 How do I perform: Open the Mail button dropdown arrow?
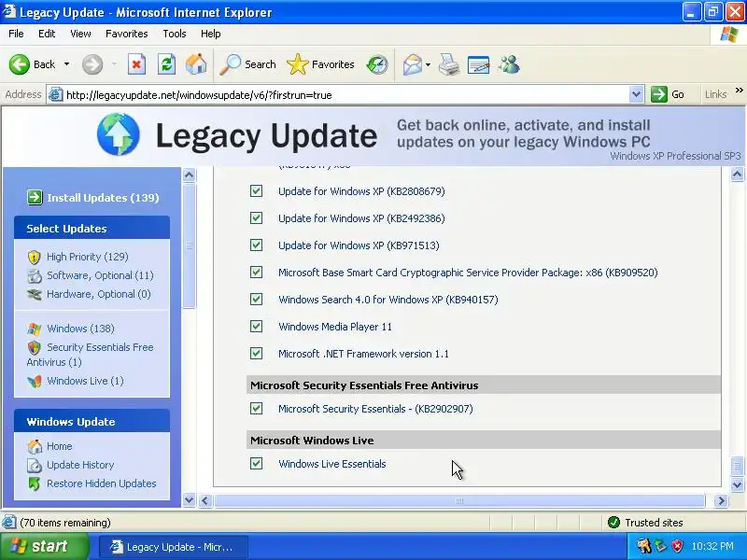429,64
